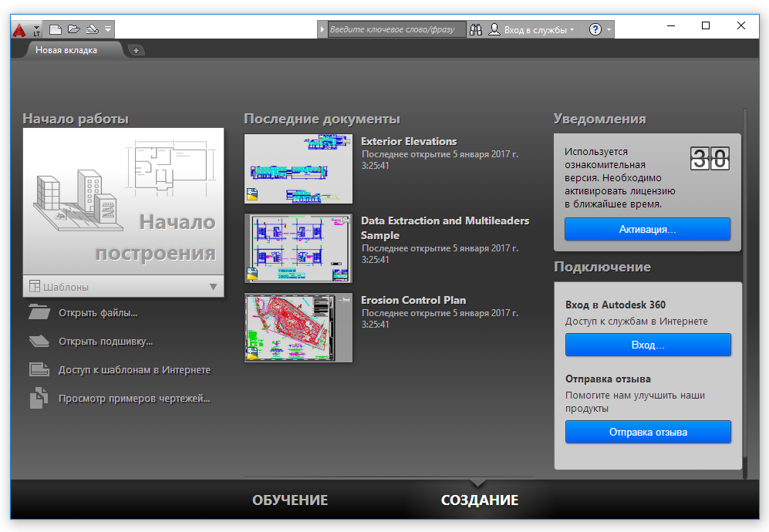Click the "Активация..." button

(x=647, y=229)
